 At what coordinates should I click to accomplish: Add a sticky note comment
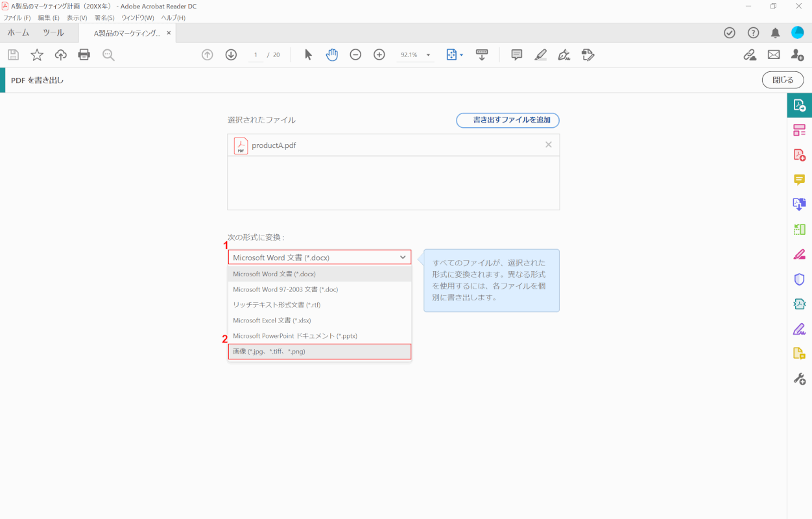517,55
